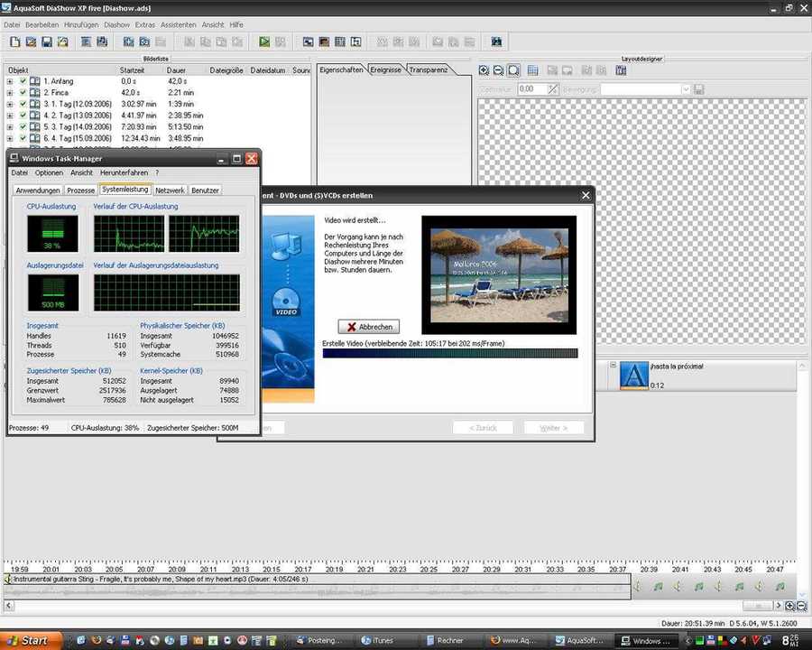Toggle checkbox for '2. Finca' item

pyautogui.click(x=23, y=92)
